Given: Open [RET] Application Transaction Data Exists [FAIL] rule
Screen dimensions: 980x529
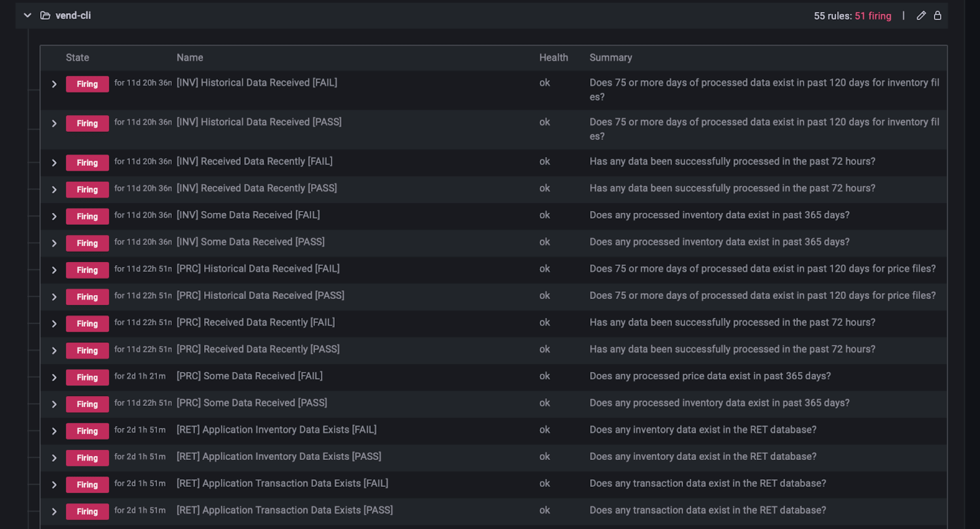Looking at the screenshot, I should 282,483.
